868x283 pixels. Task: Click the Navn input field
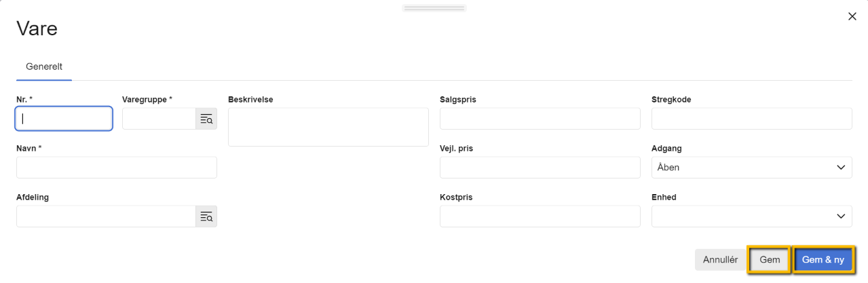pos(116,168)
